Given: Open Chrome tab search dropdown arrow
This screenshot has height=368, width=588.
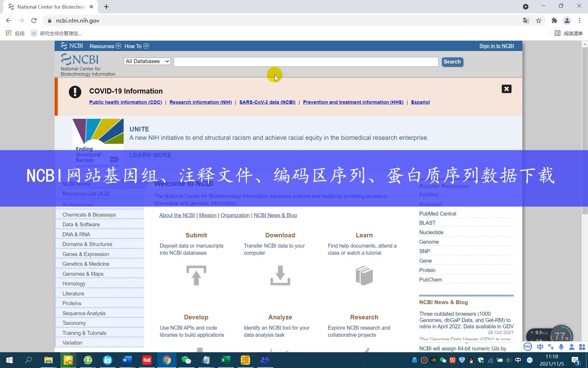Looking at the screenshot, I should click(x=526, y=7).
